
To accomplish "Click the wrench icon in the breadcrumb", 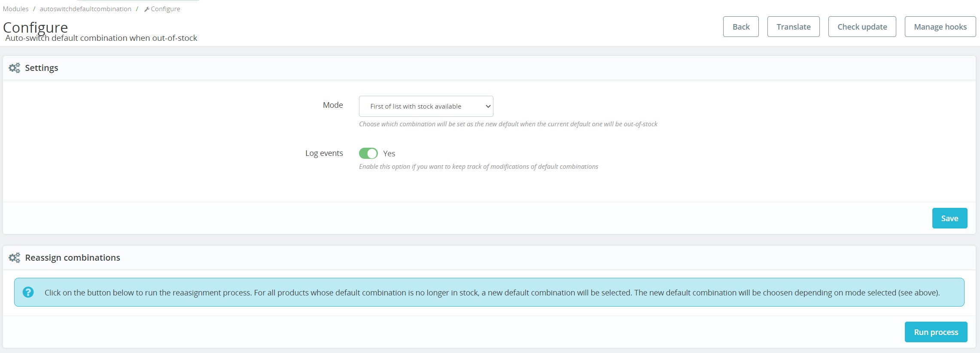I will tap(146, 9).
